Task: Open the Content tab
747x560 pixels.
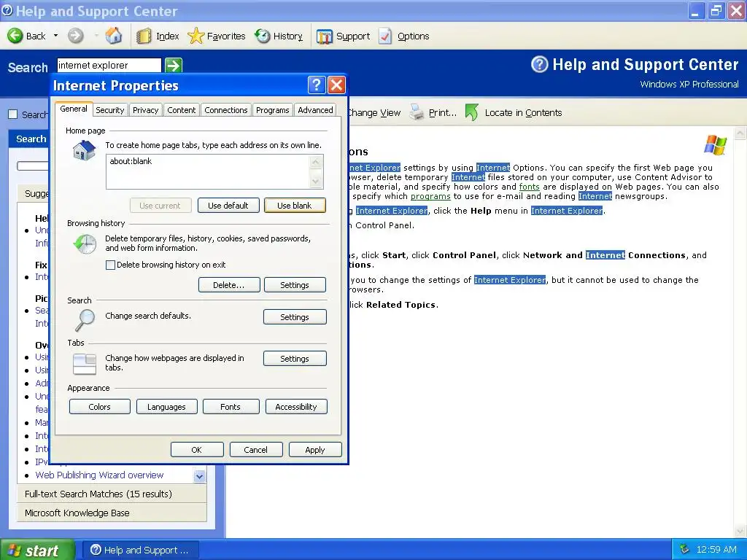Action: [181, 110]
